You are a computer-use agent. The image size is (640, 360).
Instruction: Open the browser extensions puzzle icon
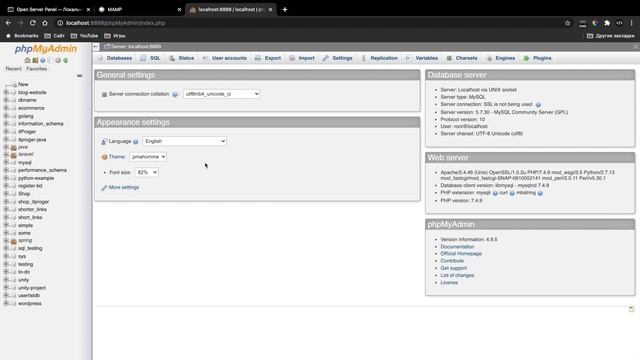click(607, 23)
